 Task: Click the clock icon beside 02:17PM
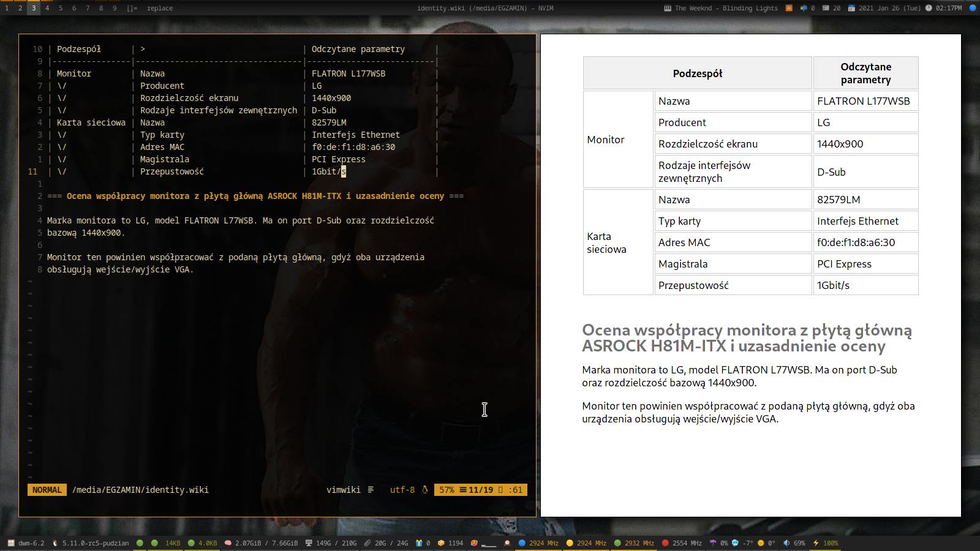tap(929, 8)
